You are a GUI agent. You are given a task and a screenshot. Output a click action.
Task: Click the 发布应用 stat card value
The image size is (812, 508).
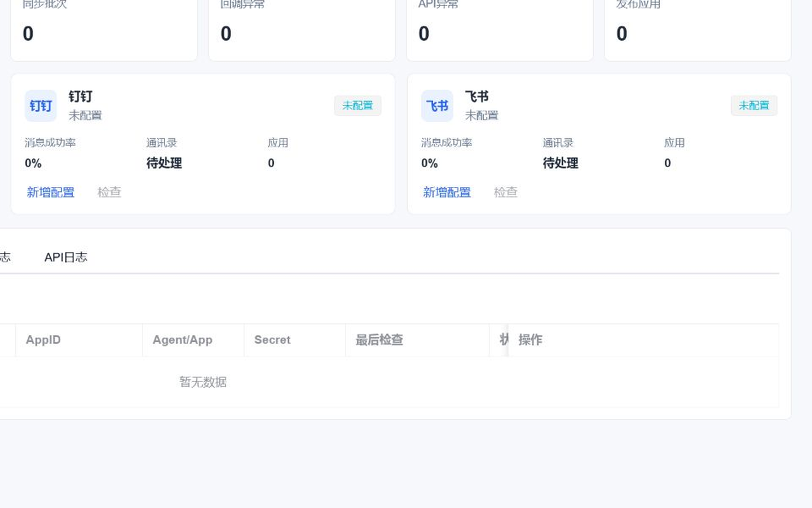(x=622, y=34)
